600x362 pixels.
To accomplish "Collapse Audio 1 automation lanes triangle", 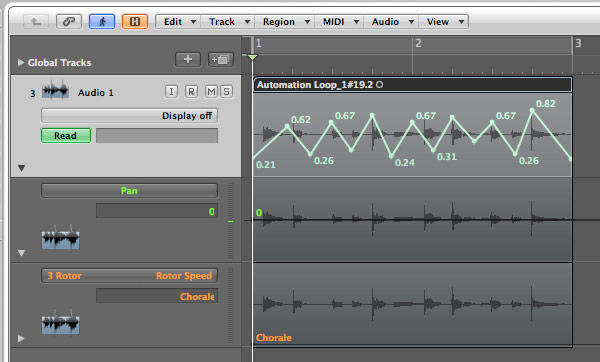I will (21, 168).
